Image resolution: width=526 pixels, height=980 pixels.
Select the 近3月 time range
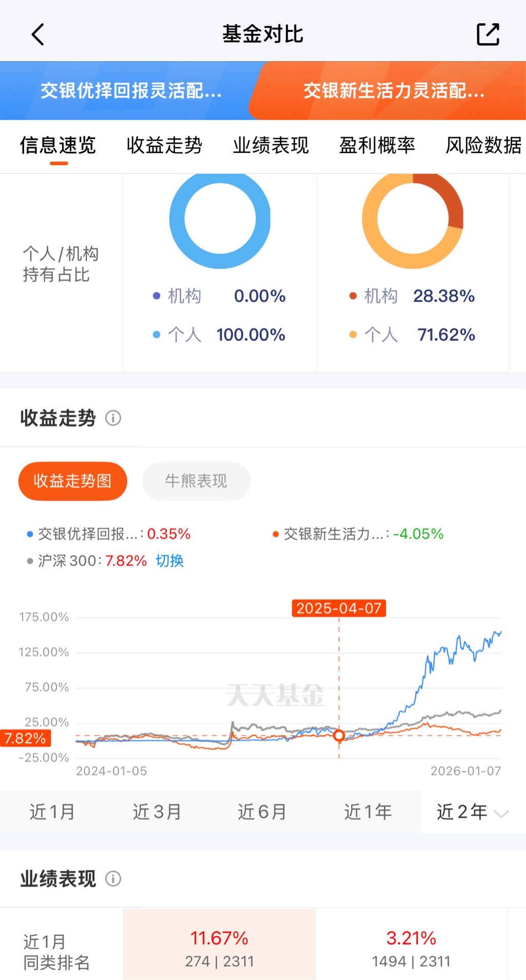pos(157,812)
